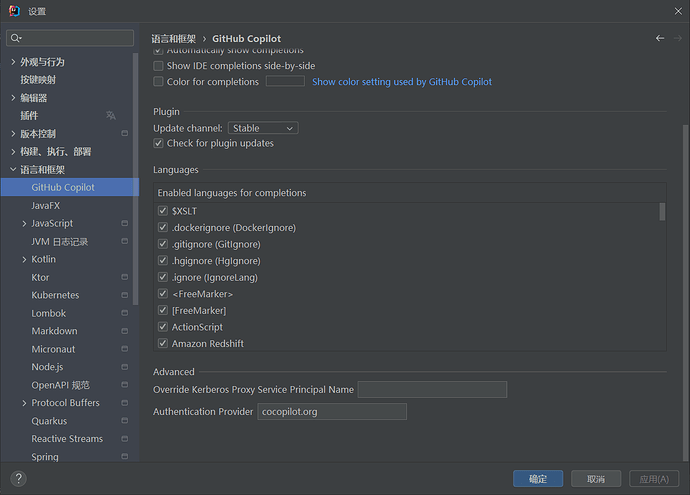Click the settings panel right scrollbar
The width and height of the screenshot is (690, 495).
coord(685,293)
